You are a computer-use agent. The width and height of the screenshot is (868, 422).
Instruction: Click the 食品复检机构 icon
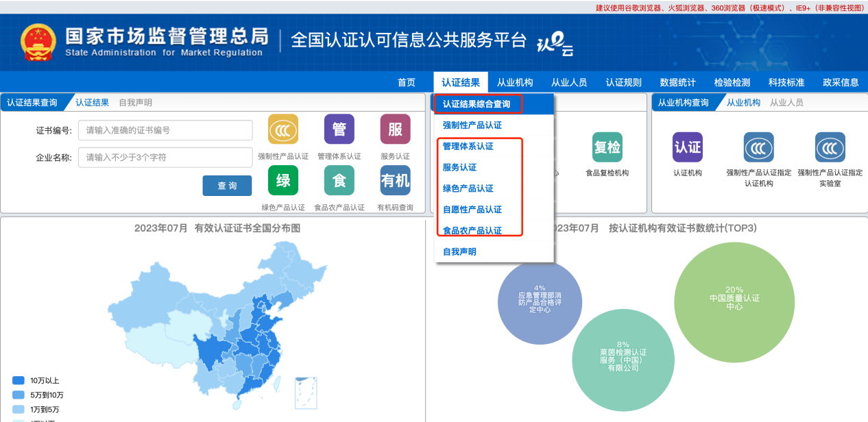point(607,147)
